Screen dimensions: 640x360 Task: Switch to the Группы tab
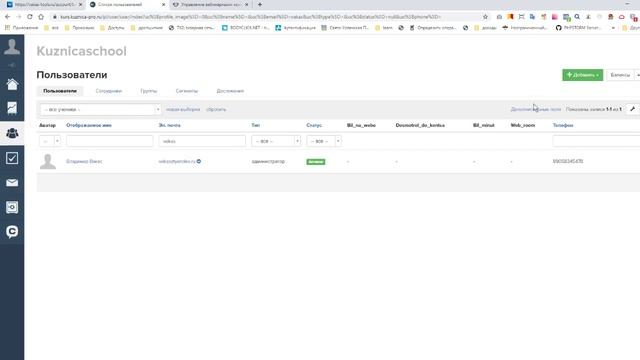coord(149,91)
